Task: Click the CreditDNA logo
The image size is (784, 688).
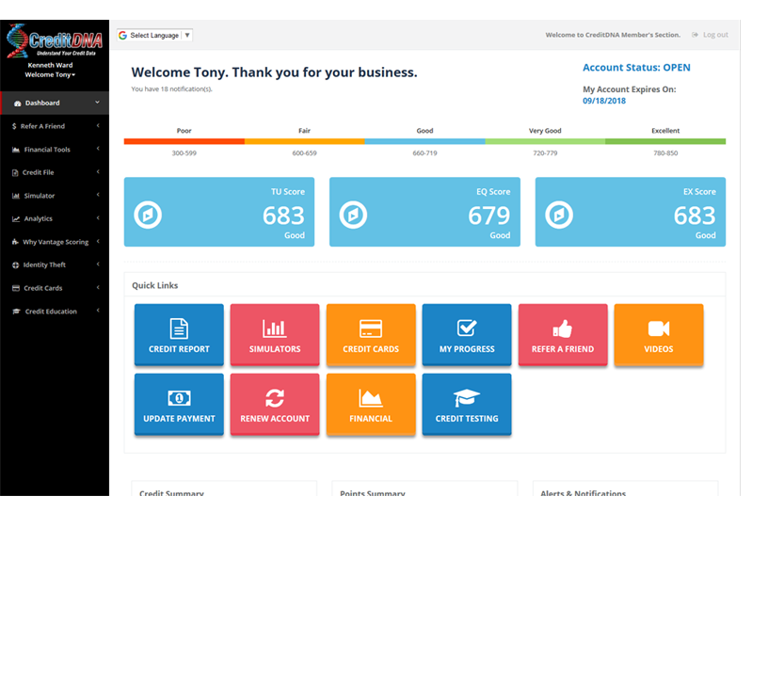Action: click(54, 40)
